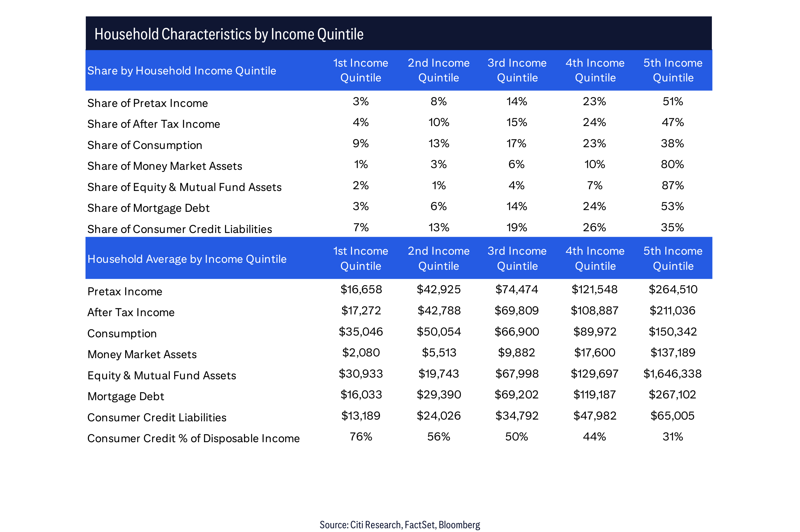Viewport: 800px width, 532px height.
Task: Click the 31% consumer credit percentage
Action: pyautogui.click(x=673, y=436)
